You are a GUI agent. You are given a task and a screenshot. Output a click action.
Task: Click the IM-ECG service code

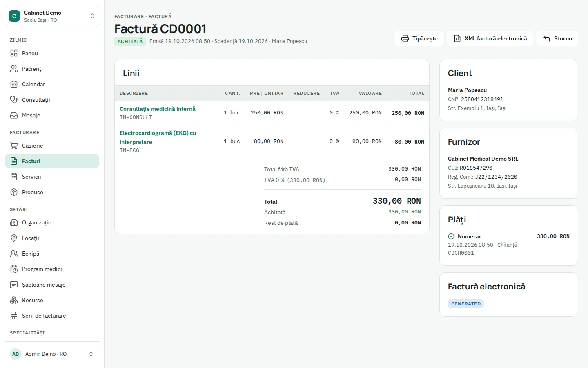pos(129,150)
